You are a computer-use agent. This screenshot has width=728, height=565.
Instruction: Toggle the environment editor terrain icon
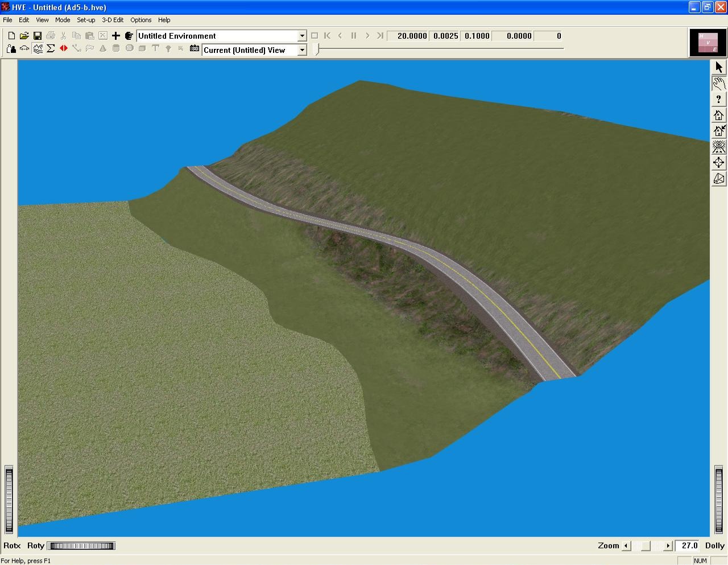38,49
